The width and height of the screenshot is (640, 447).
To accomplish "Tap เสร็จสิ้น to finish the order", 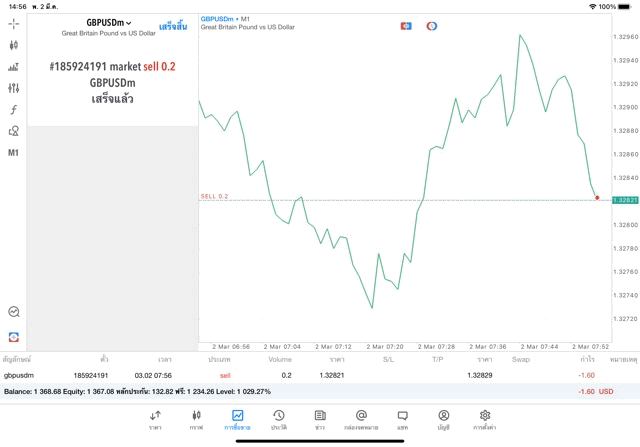I will (172, 26).
